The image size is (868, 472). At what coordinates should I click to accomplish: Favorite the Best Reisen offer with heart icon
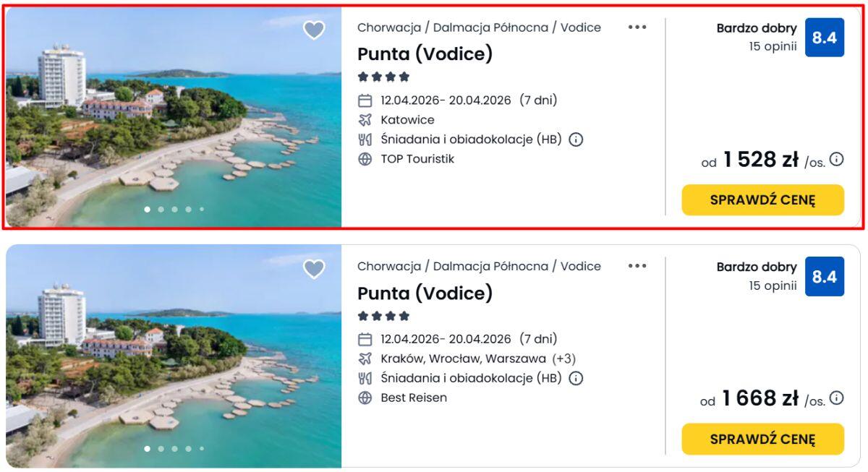[x=313, y=269]
